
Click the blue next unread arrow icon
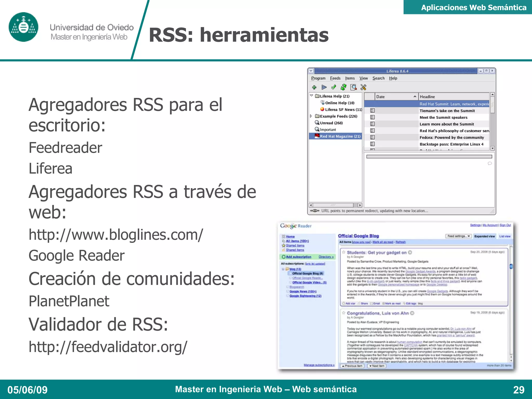(x=324, y=87)
